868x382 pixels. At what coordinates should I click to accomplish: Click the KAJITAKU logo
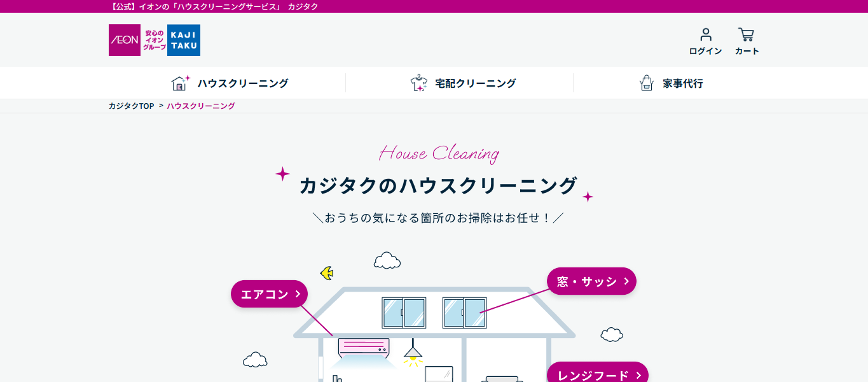pyautogui.click(x=184, y=40)
